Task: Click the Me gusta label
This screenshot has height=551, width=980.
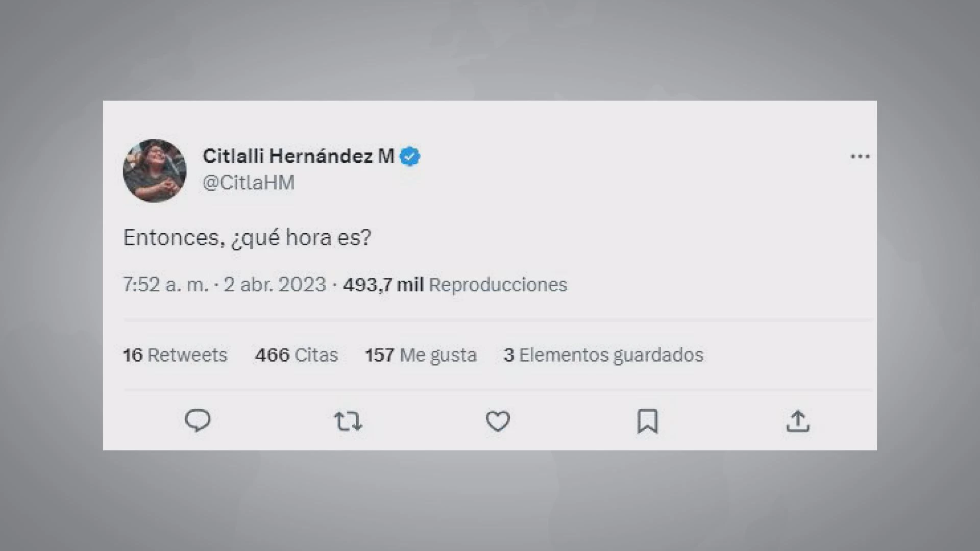Action: pyautogui.click(x=438, y=356)
